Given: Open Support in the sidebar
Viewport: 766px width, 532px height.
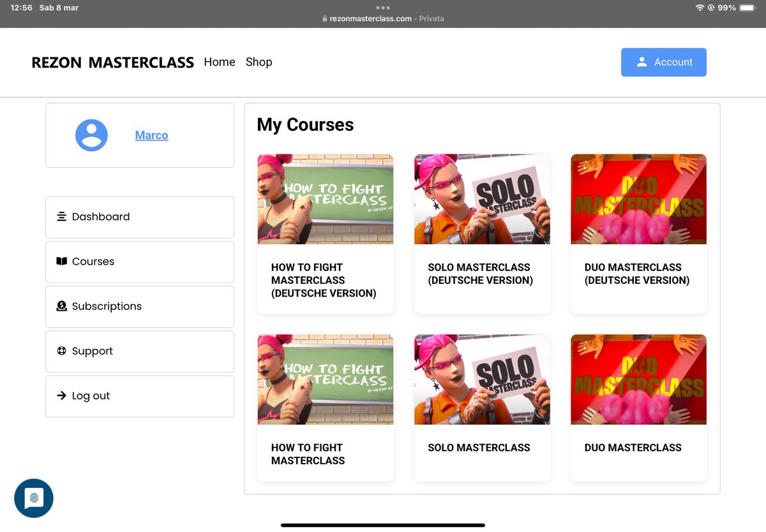Looking at the screenshot, I should coord(140,351).
